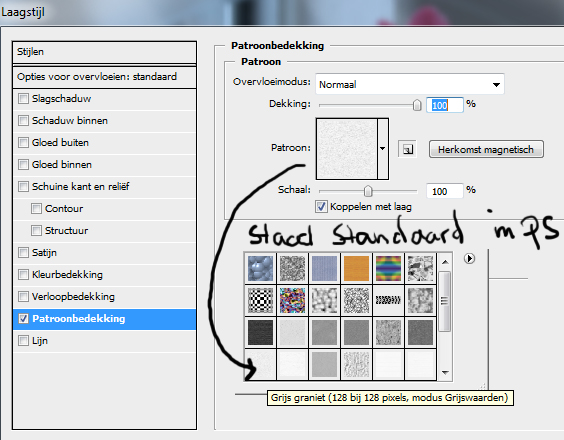Select the orange woven pattern thumbnail
The image size is (564, 440).
[356, 268]
